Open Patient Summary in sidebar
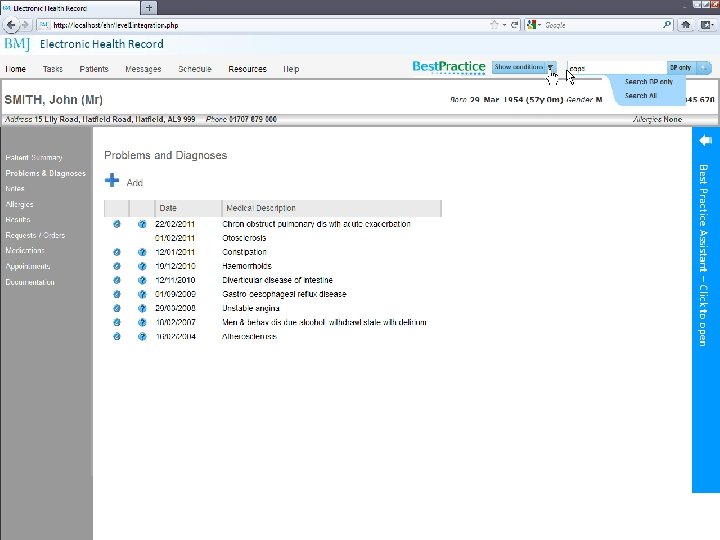The width and height of the screenshot is (720, 540). [34, 158]
